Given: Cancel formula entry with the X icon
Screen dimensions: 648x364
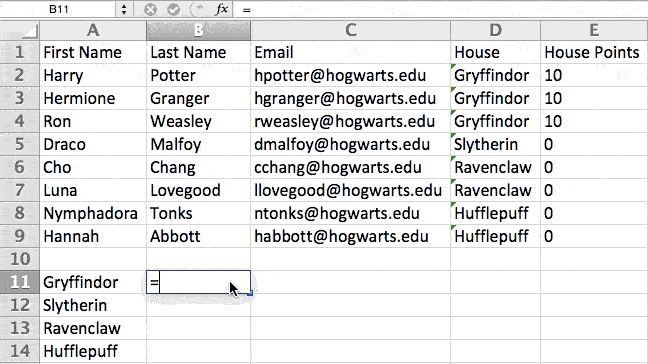Looking at the screenshot, I should [150, 9].
